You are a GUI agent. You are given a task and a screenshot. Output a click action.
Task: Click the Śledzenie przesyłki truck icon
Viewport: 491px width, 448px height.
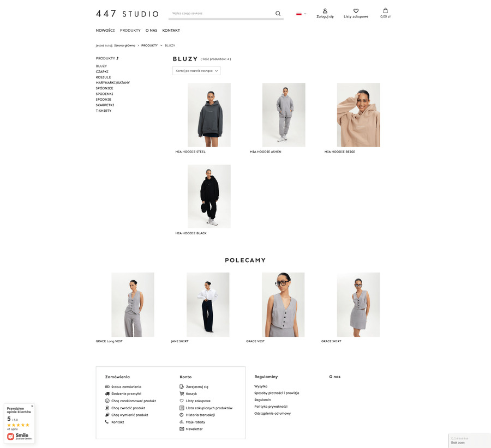[x=107, y=393]
